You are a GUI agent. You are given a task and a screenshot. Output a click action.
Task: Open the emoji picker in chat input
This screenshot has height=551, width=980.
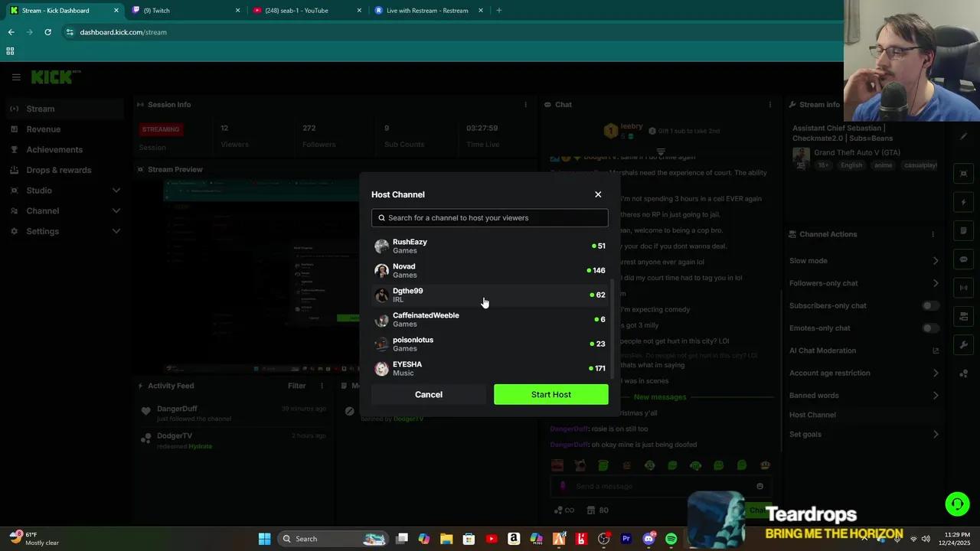759,486
